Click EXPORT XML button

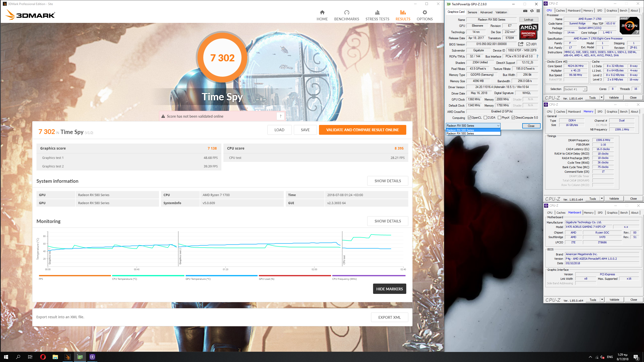389,317
